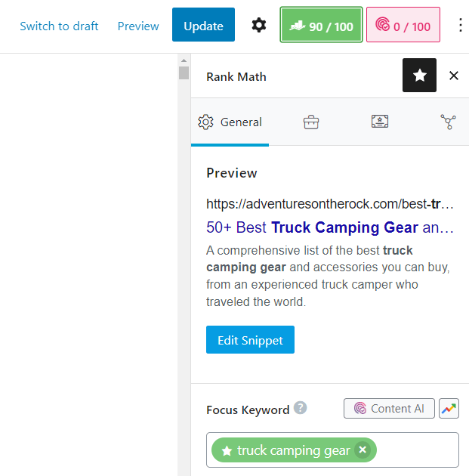Click the Google Trends chart icon
Viewport: 469px width, 476px height.
coord(449,409)
